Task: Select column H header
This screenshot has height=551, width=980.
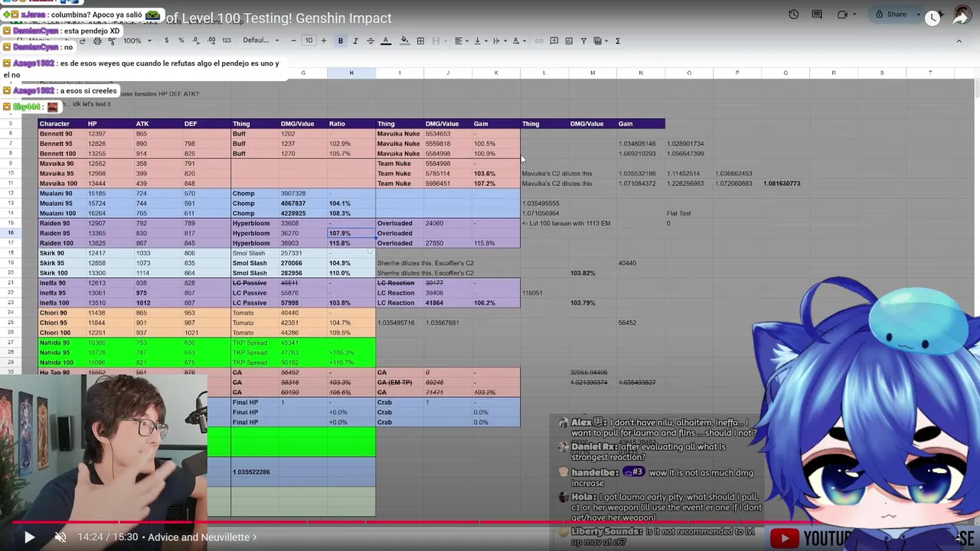Action: pos(351,73)
